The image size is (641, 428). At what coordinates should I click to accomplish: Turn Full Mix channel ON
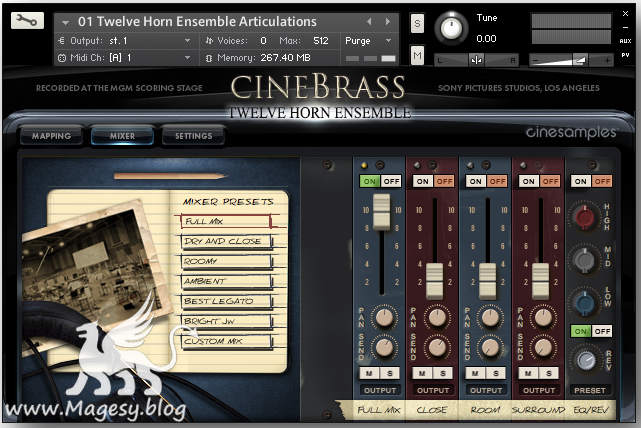click(370, 181)
